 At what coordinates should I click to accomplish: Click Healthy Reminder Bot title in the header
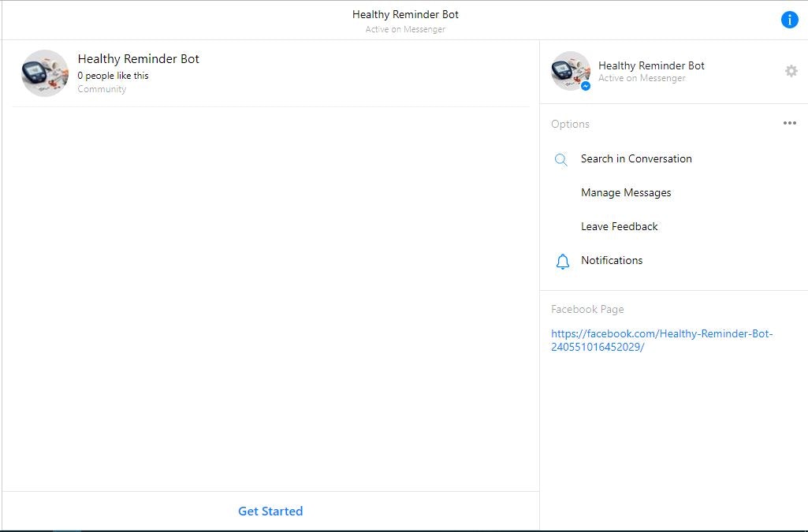pyautogui.click(x=405, y=14)
